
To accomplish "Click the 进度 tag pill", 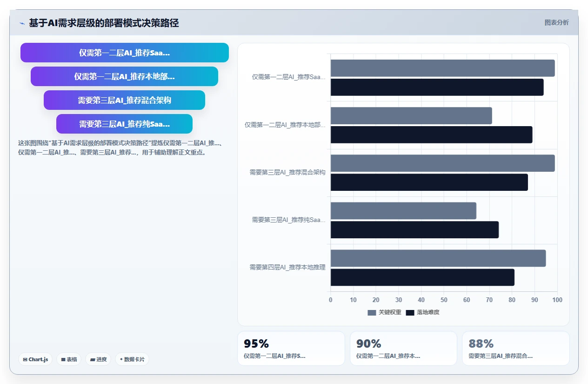I will [98, 359].
